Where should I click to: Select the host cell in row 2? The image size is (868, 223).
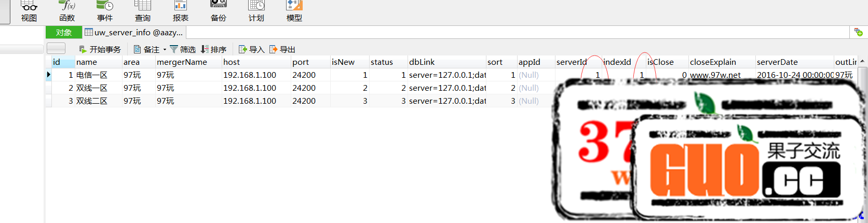[x=250, y=88]
